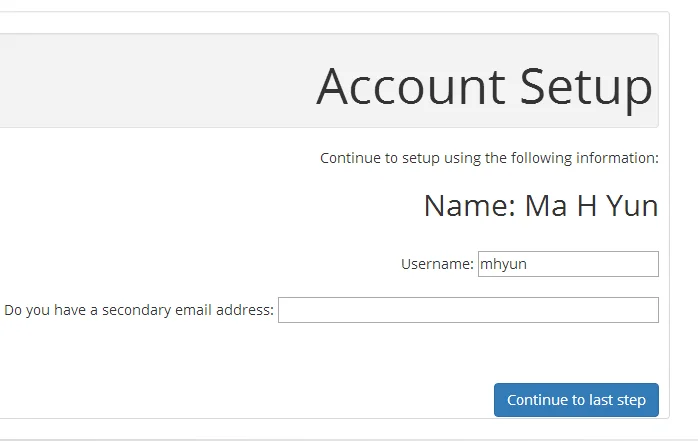Click the Username label
This screenshot has height=441, width=698.
(437, 264)
